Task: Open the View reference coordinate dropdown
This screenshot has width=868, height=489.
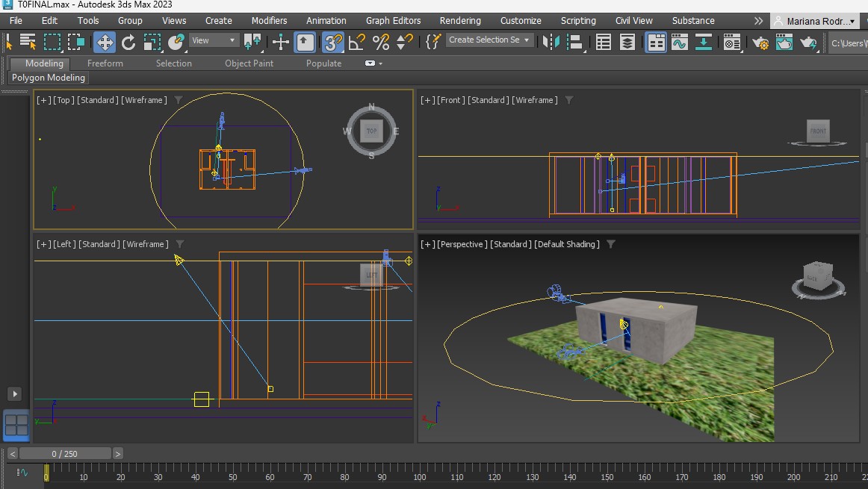Action: tap(214, 40)
